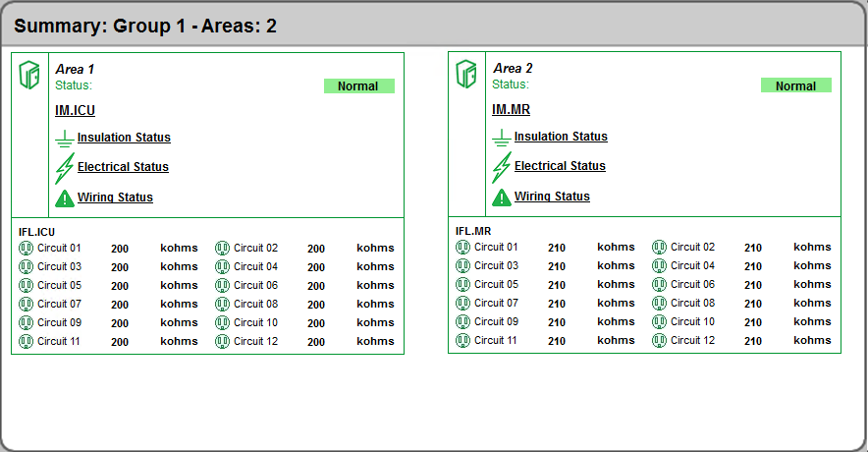Click the Area 1 door icon

tap(29, 75)
